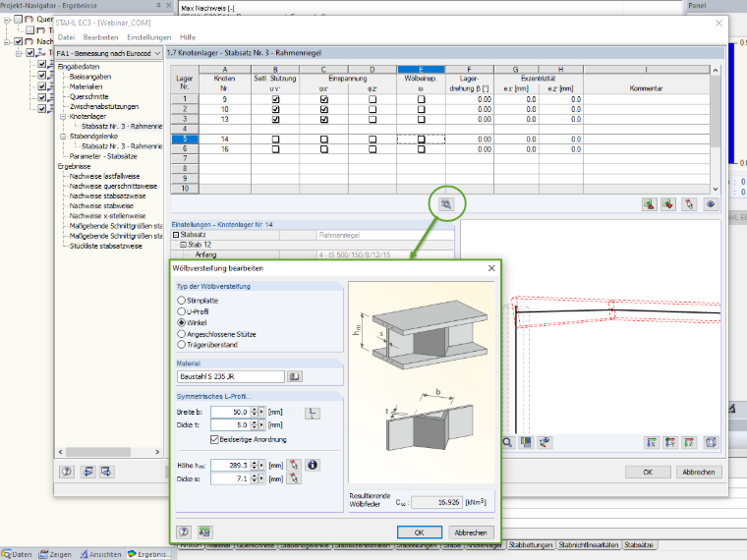Image resolution: width=747 pixels, height=560 pixels.
Task: Click pick icon next to Höhe hm
Action: pos(294,466)
